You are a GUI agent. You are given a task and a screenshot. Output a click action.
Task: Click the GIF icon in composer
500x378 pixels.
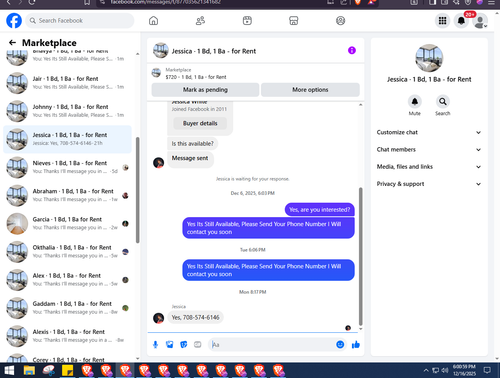click(x=198, y=344)
